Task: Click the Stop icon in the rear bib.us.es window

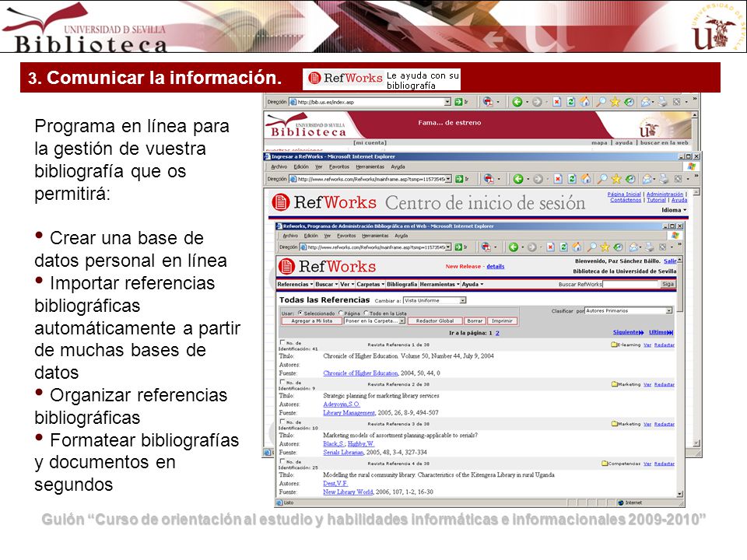Action: pyautogui.click(x=556, y=102)
